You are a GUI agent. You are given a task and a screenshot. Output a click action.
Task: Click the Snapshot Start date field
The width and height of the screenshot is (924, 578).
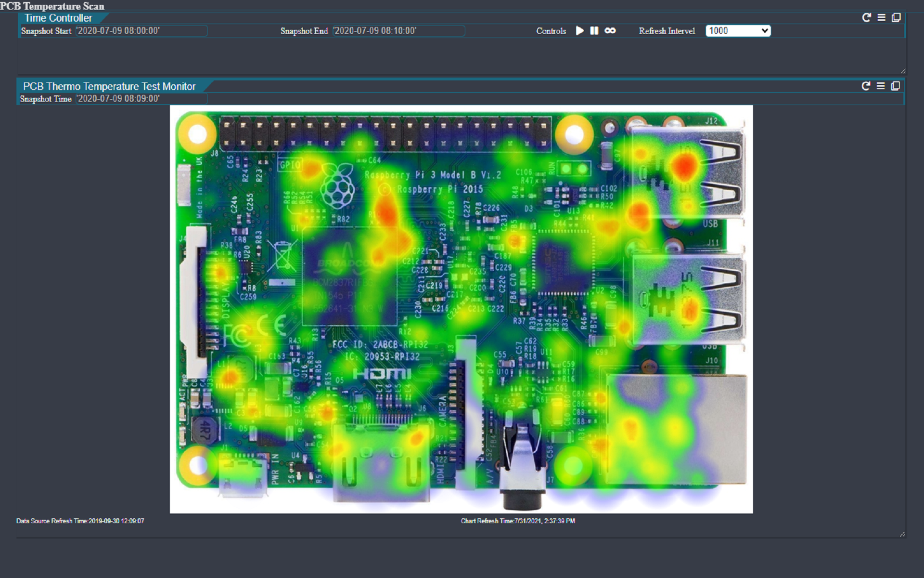(141, 31)
